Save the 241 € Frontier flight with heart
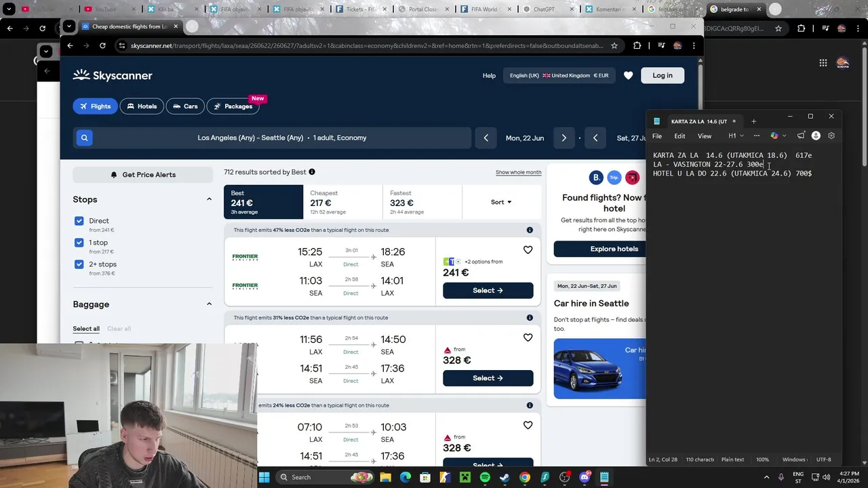 pos(528,250)
